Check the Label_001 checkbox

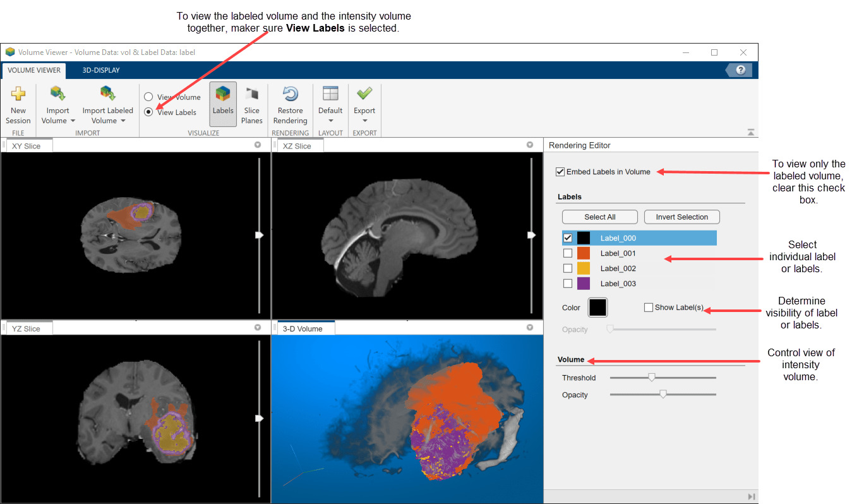point(568,253)
